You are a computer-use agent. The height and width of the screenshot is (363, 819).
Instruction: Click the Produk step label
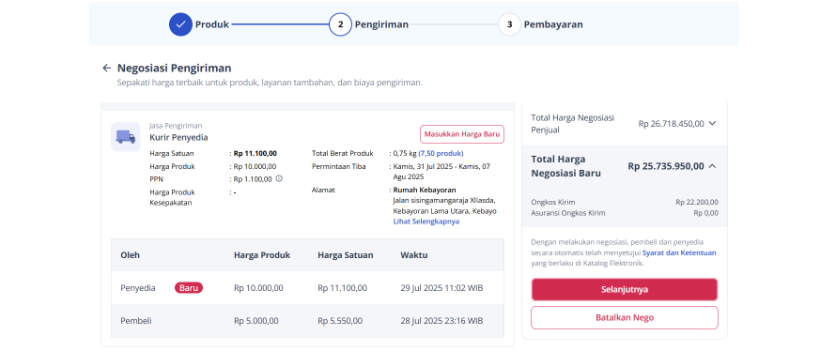tap(212, 25)
